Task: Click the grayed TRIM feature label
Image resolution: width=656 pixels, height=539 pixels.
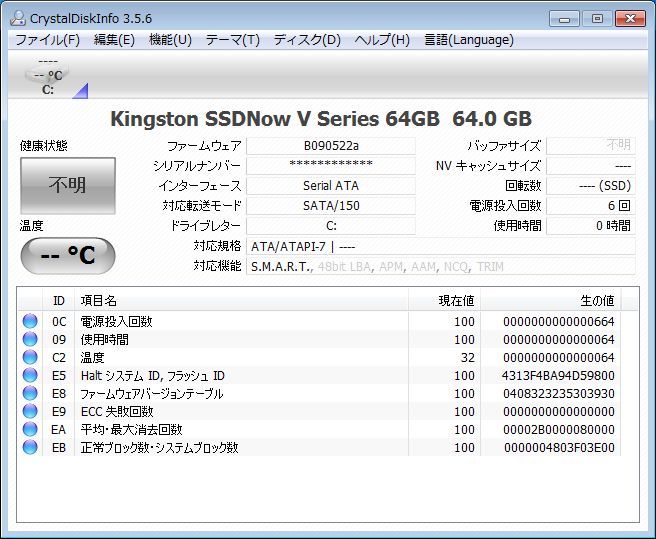Action: pyautogui.click(x=490, y=267)
